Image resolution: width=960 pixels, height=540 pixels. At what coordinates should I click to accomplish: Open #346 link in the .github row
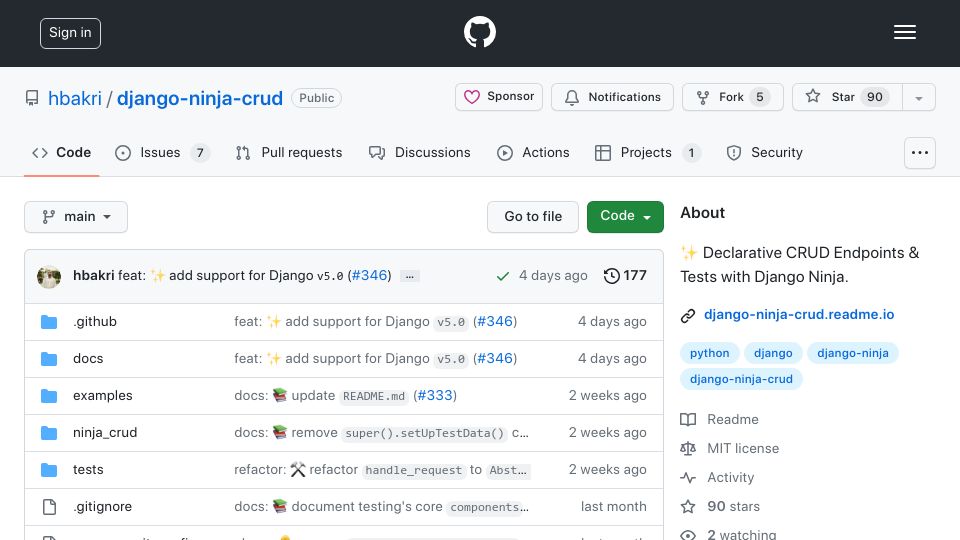[x=495, y=321]
